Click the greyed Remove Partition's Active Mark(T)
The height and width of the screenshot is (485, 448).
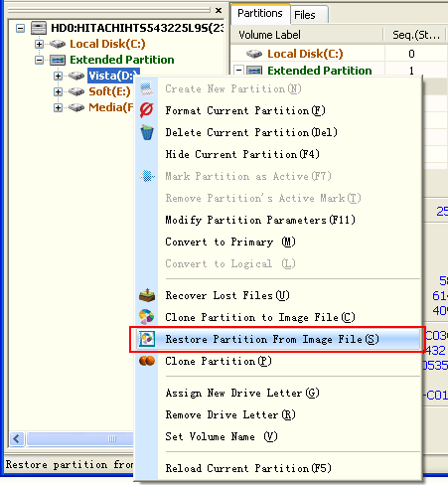pos(278,198)
